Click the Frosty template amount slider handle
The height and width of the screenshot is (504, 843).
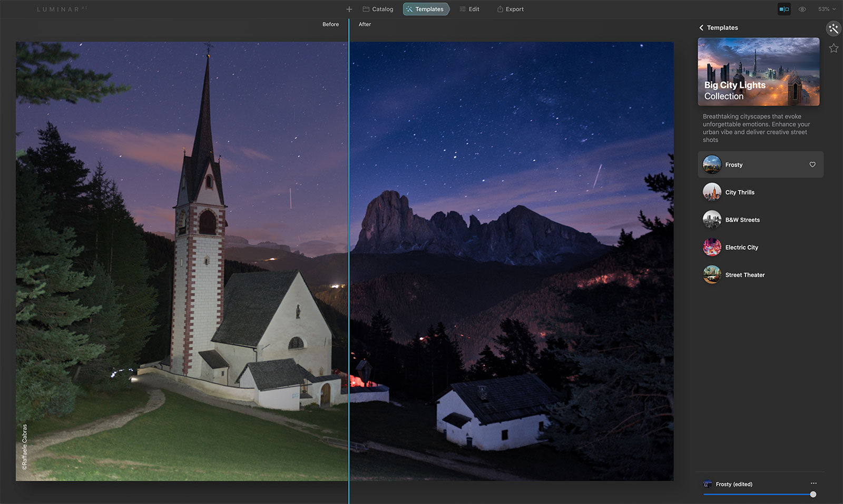(813, 495)
